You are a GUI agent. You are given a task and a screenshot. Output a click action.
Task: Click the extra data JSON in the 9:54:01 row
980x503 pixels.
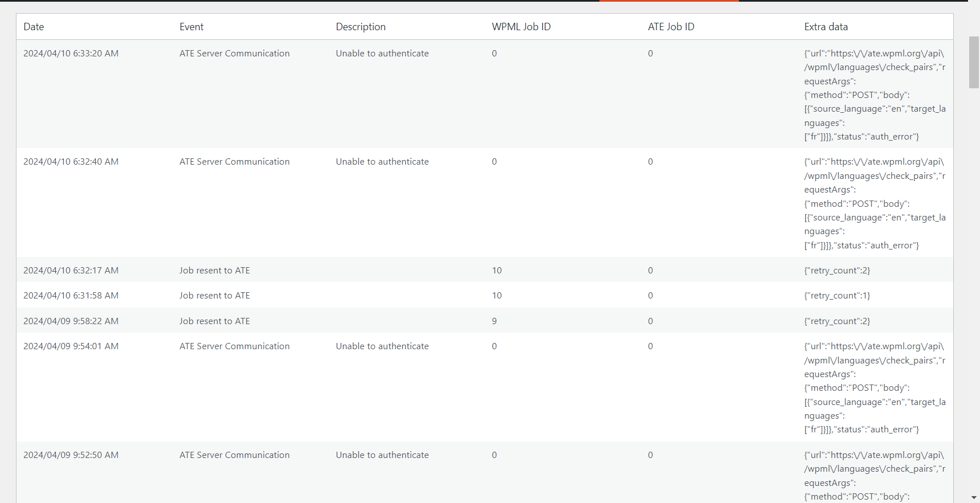tap(875, 388)
